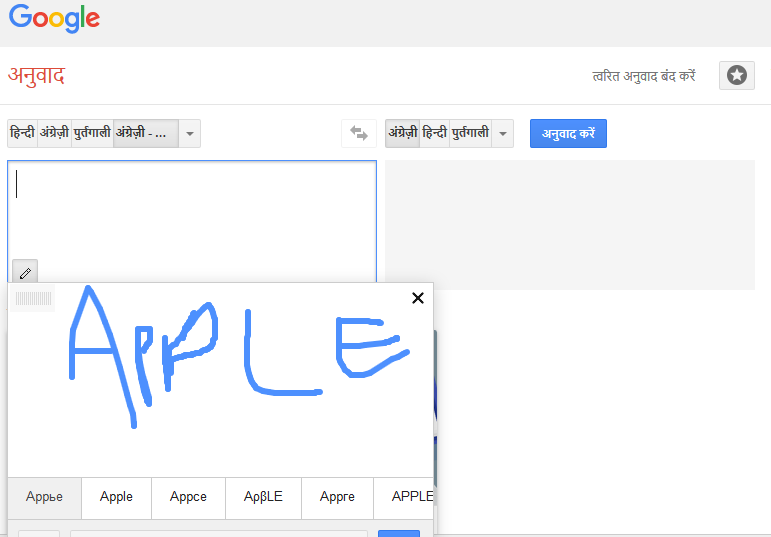Select हिन्दी as target language
The height and width of the screenshot is (537, 771).
tap(435, 133)
